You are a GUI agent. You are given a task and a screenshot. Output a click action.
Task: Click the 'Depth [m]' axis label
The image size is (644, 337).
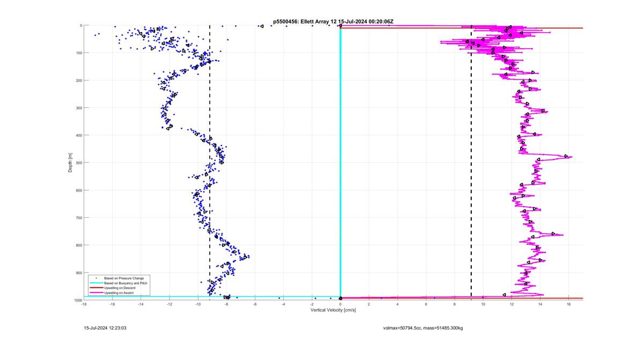70,162
